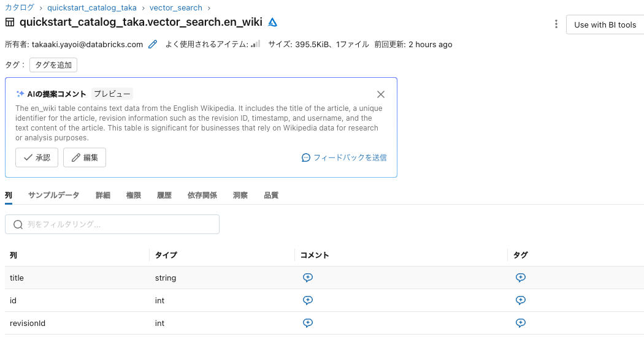Image resolution: width=644 pixels, height=337 pixels.
Task: Focus the 列をフィルタリング filter field
Action: 112,224
